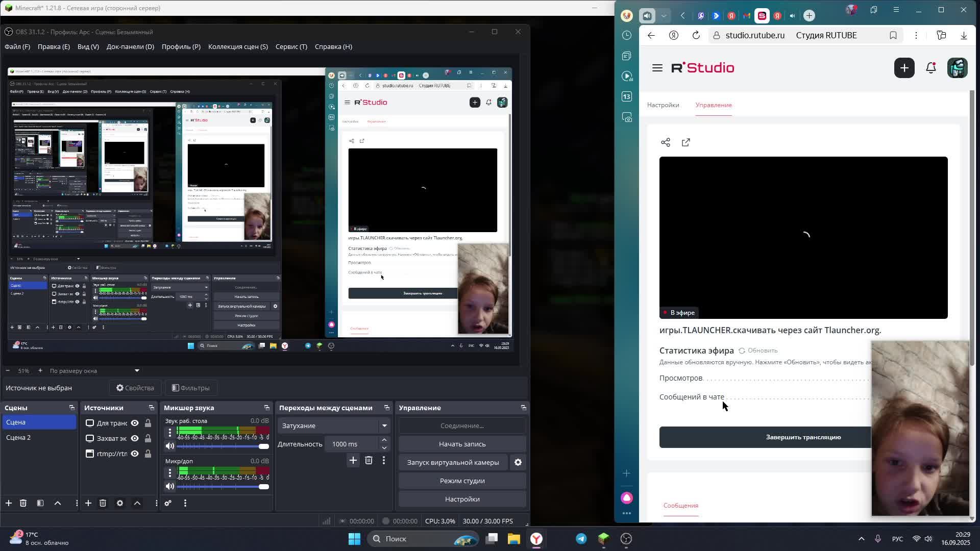Switch to the Настройки tab in studio
This screenshot has width=980, height=551.
(663, 105)
